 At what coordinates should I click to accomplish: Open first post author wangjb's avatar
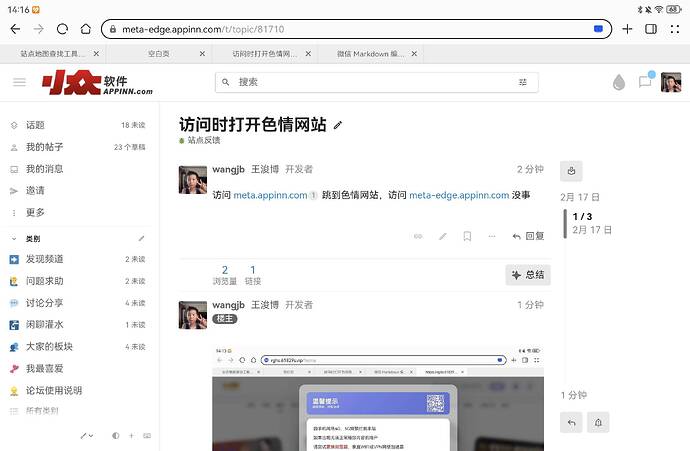pos(193,180)
